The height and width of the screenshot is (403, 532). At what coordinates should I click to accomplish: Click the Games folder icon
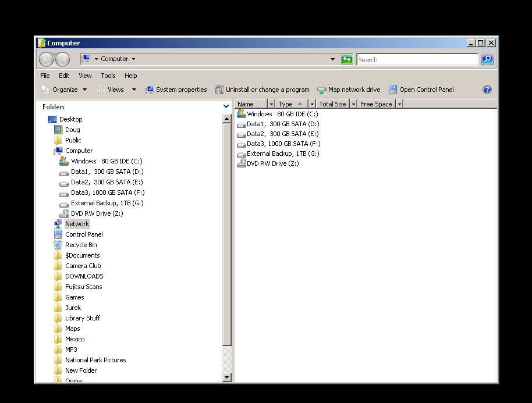[58, 297]
